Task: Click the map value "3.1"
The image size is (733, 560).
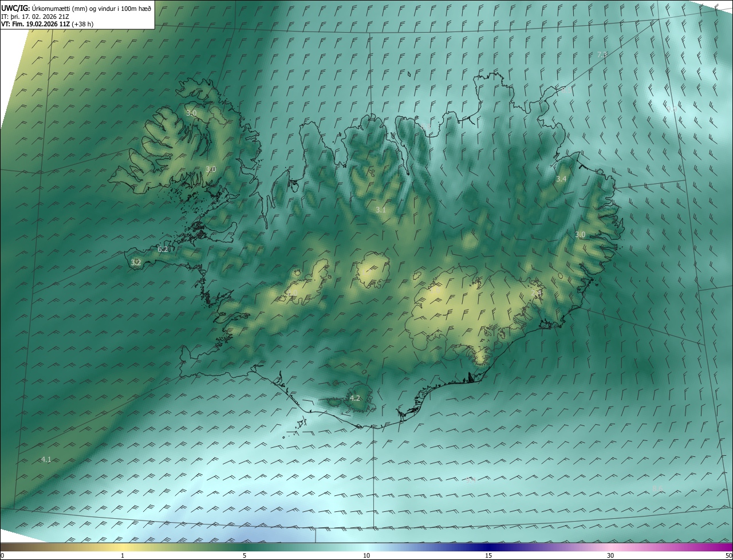Action: pyautogui.click(x=381, y=210)
